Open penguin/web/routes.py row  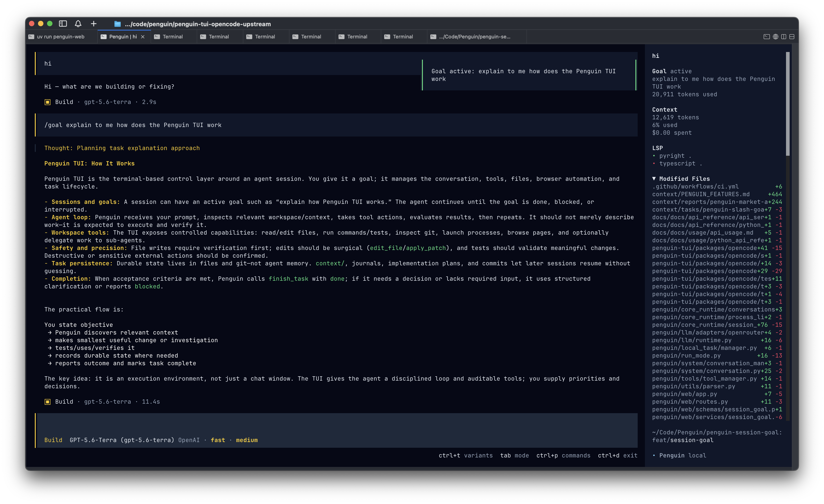point(717,402)
